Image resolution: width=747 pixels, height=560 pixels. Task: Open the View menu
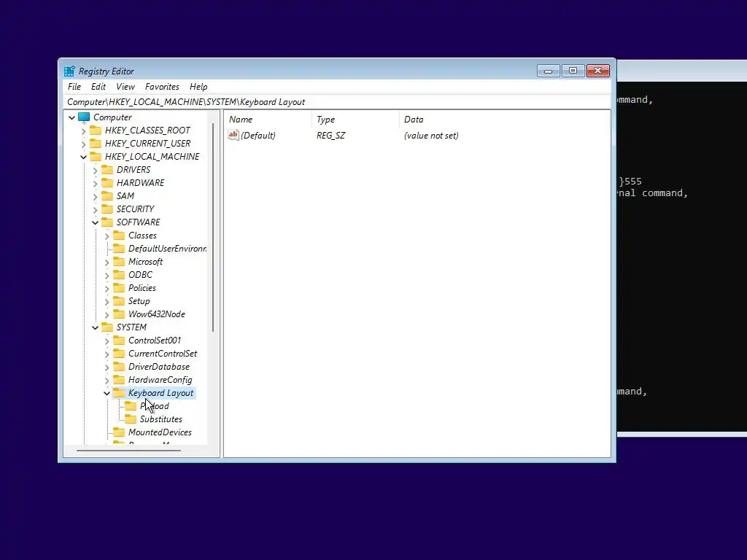[125, 87]
